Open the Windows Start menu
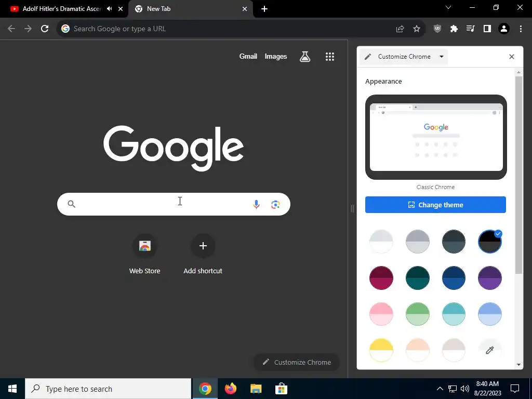This screenshot has height=399, width=532. click(x=12, y=389)
